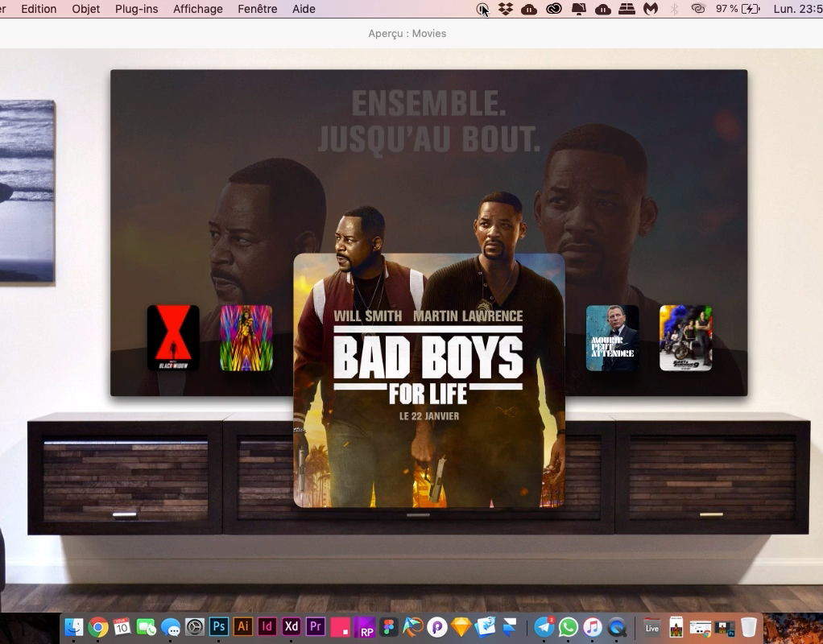This screenshot has height=644, width=823.
Task: Click the menu bar clock Lun. 23:5
Action: click(x=798, y=9)
